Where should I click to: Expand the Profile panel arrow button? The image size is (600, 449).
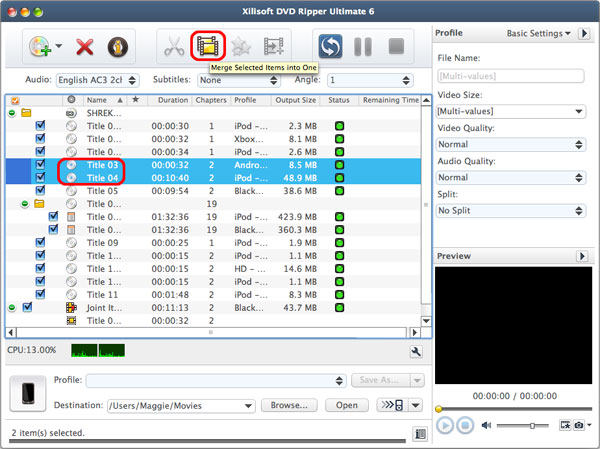584,33
